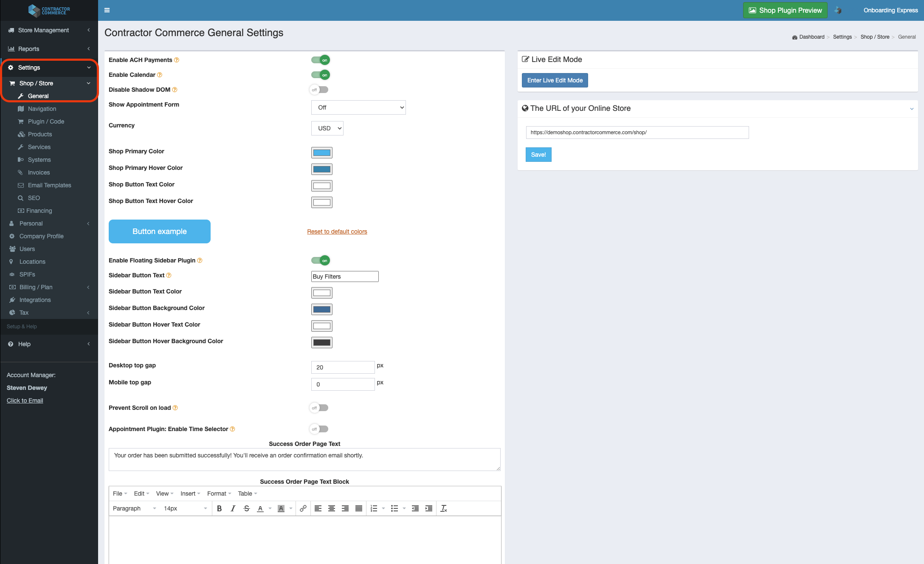Click help icon next to Prevent Scroll on load
This screenshot has height=564, width=924.
tap(175, 408)
